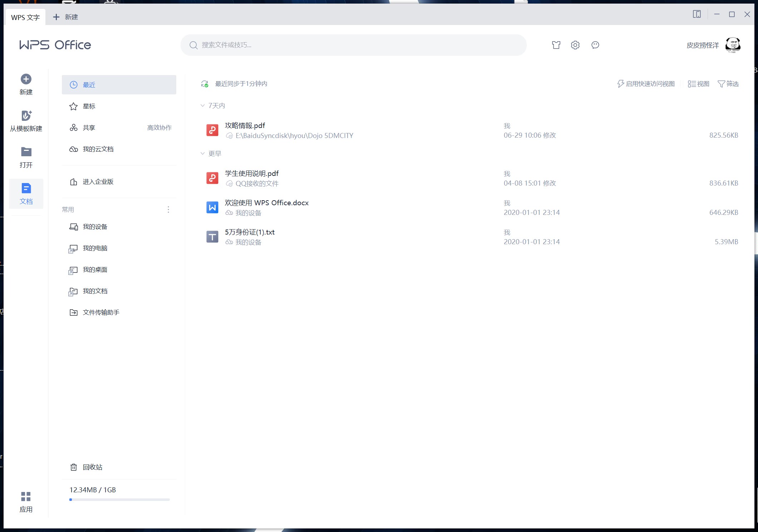Viewport: 758px width, 532px height.
Task: Click the sync status icon
Action: [x=205, y=84]
